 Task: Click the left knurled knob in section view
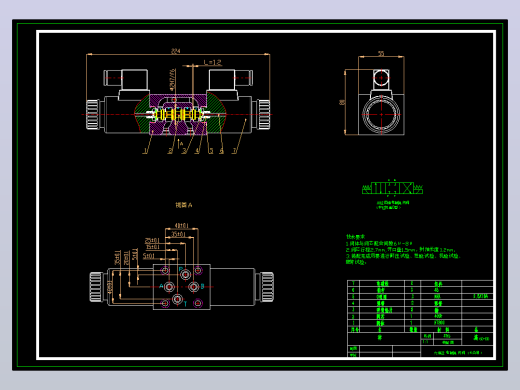pyautogui.click(x=93, y=114)
